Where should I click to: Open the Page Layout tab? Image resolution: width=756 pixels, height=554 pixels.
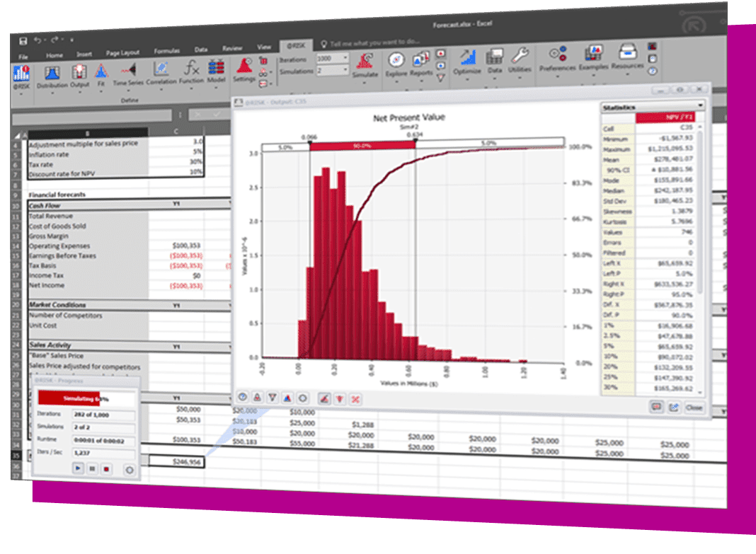click(x=122, y=52)
